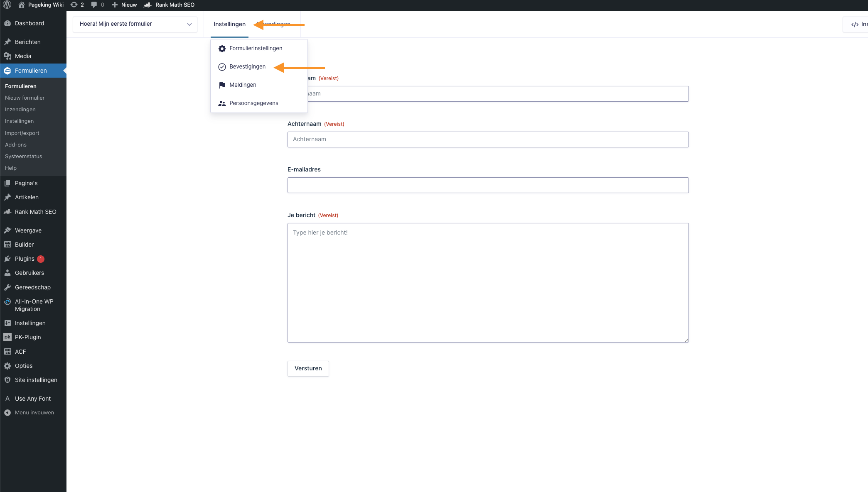
Task: Open Import/export submenu item
Action: [x=22, y=133]
